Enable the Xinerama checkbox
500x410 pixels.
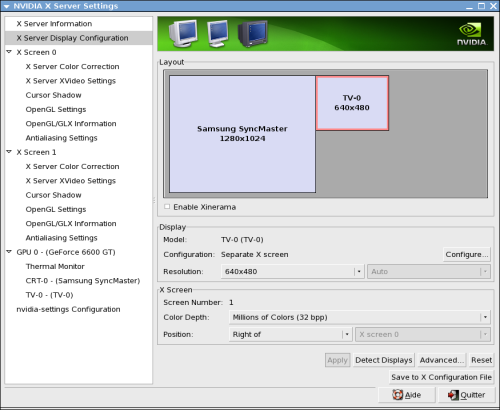(167, 207)
